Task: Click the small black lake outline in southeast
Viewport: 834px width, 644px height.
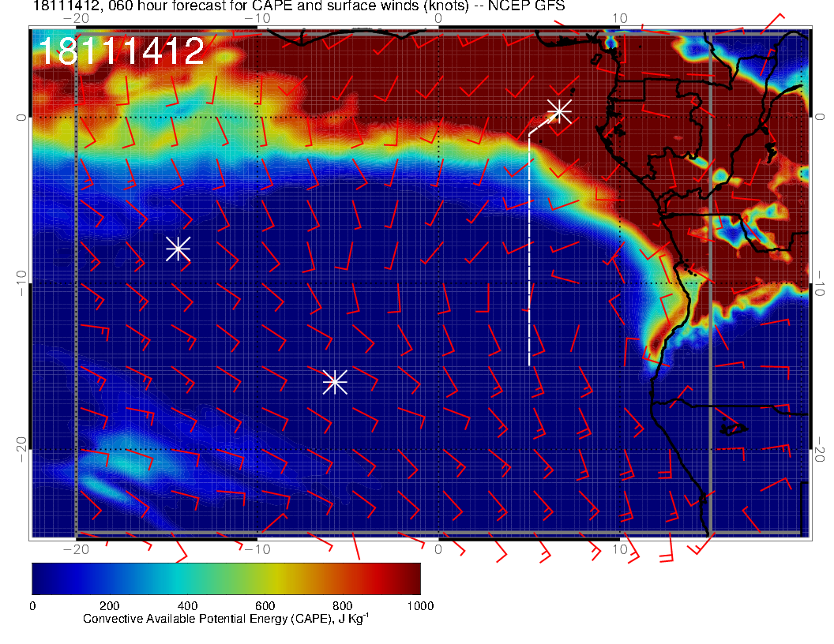Action: pos(734,429)
